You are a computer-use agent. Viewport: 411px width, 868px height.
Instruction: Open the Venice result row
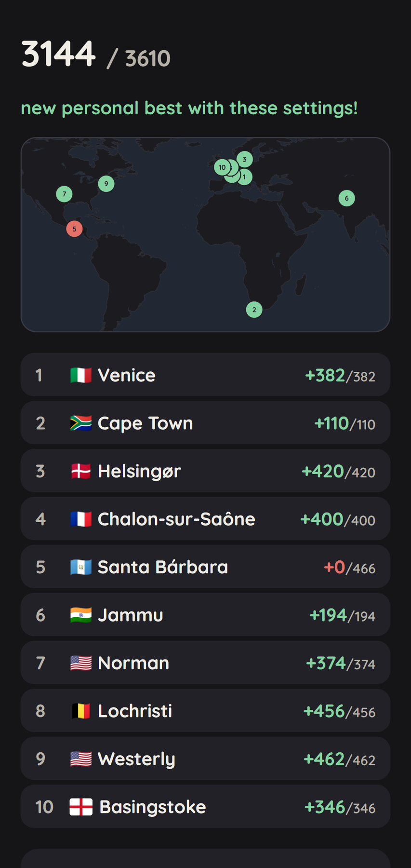coord(205,375)
